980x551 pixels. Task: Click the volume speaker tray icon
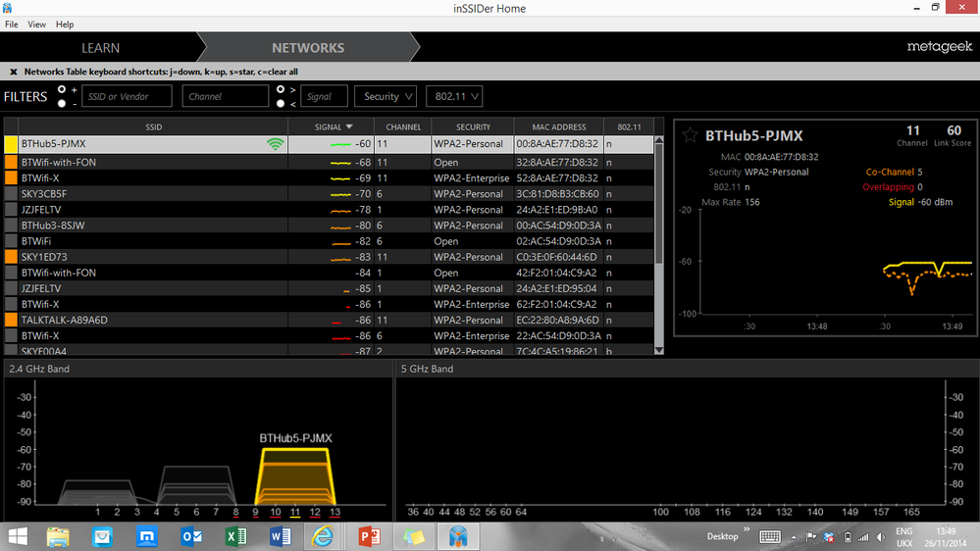click(881, 536)
